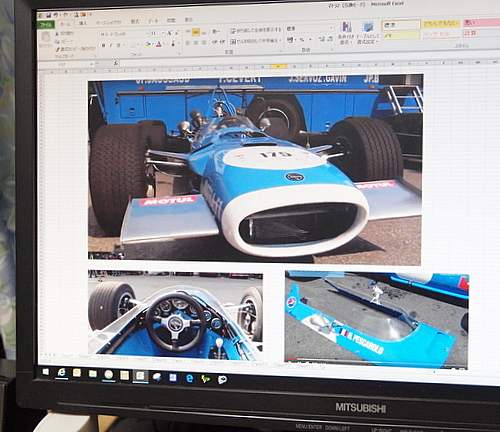Viewport: 500px width, 432px height.
Task: Click the Cut scissors icon
Action: point(57,34)
